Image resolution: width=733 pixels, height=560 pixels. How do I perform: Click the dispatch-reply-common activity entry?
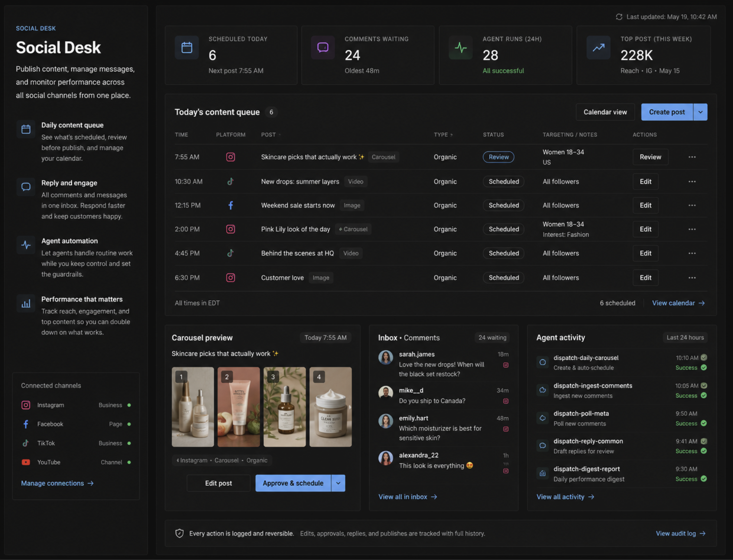(622, 446)
